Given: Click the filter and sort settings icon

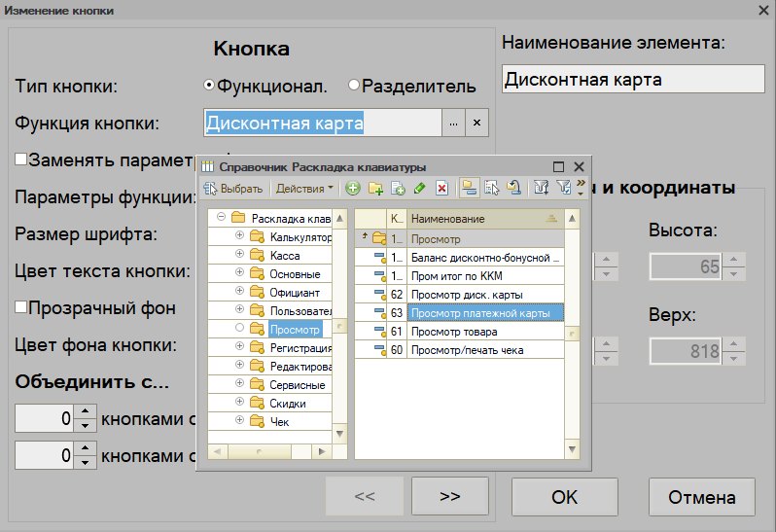Looking at the screenshot, I should [541, 188].
